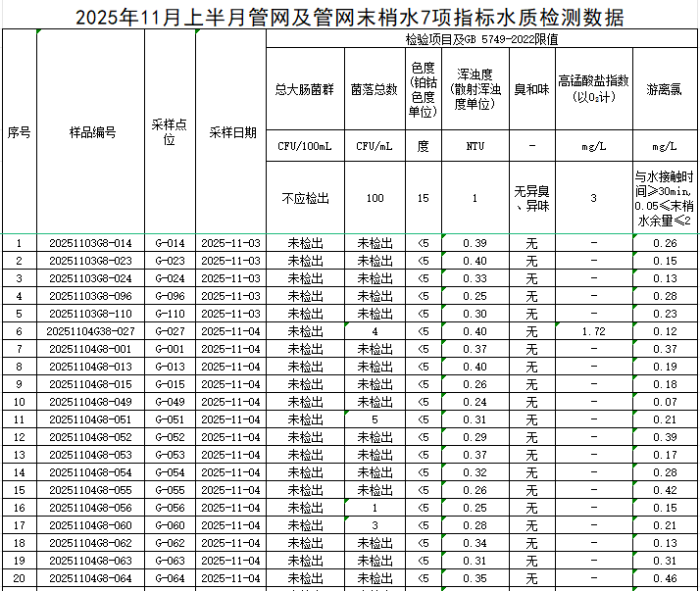The image size is (700, 591).
Task: Select the 高锰酸盐指数 header cell
Action: (594, 89)
